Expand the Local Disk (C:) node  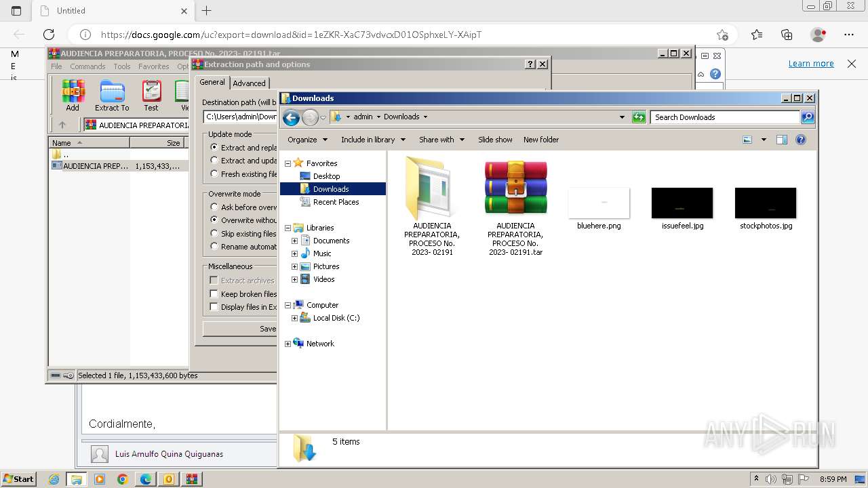point(294,318)
